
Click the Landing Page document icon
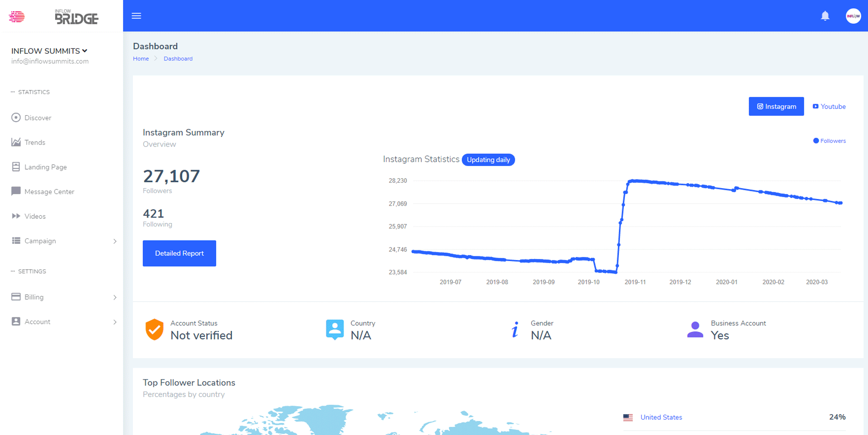16,167
